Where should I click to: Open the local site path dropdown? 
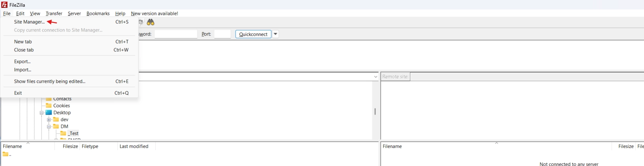[375, 76]
